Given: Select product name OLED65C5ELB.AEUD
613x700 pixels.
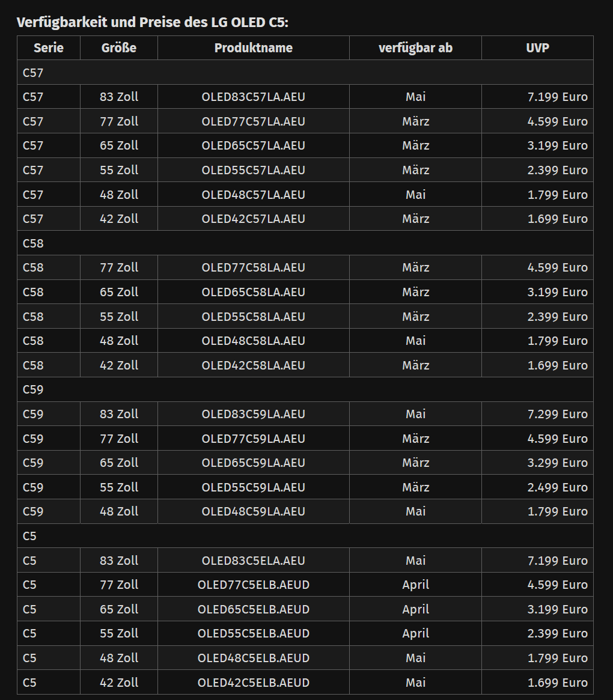Looking at the screenshot, I should pyautogui.click(x=253, y=609).
